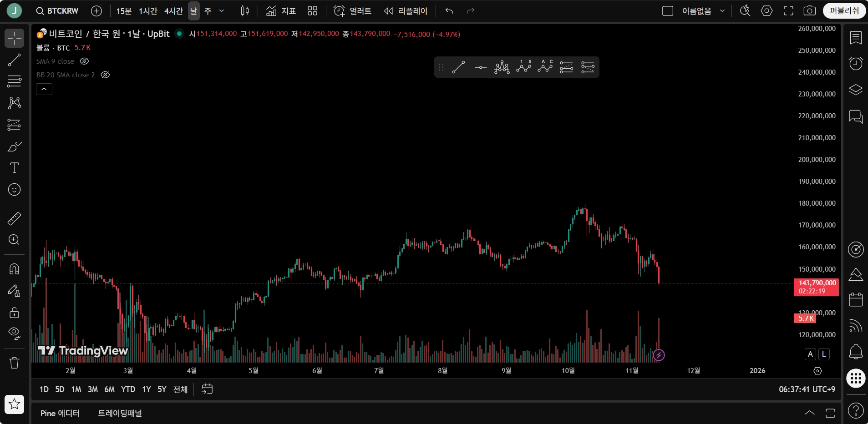Screen dimensions: 868x424
Task: Select the text tool
Action: [x=15, y=168]
